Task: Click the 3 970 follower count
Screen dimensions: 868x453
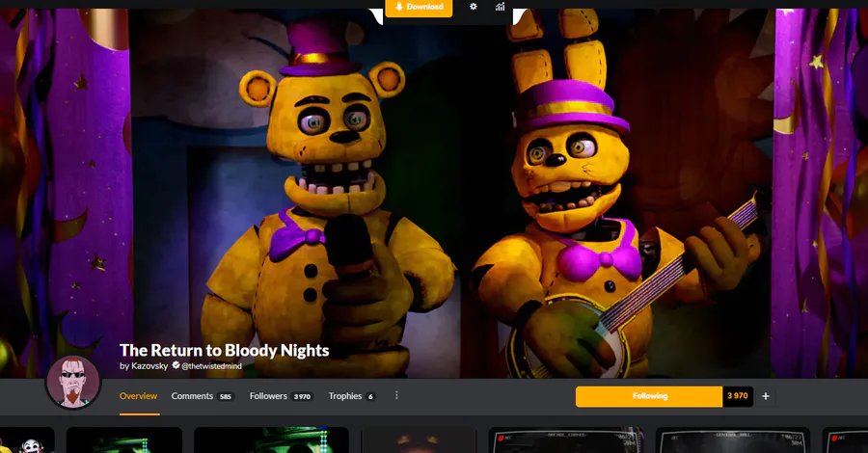Action: coord(738,396)
